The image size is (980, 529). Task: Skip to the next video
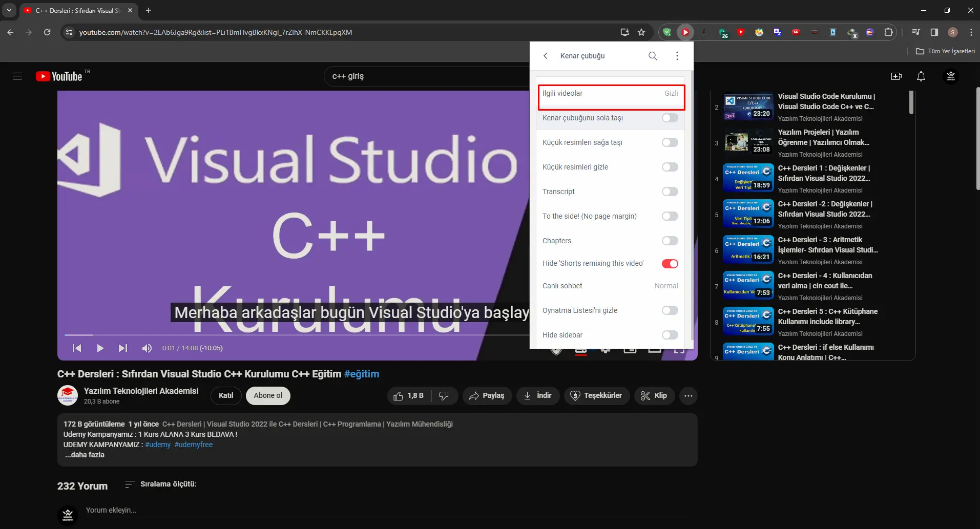point(123,348)
